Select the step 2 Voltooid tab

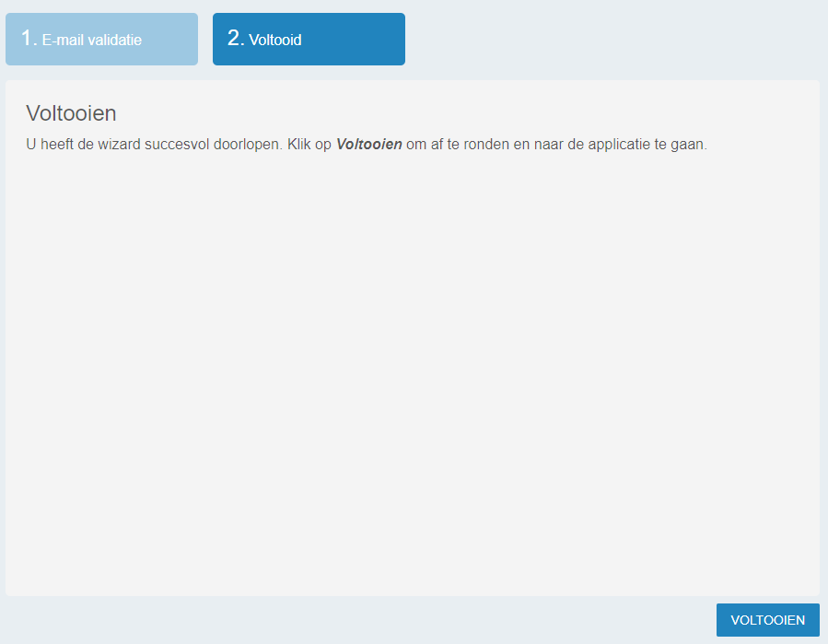(309, 39)
